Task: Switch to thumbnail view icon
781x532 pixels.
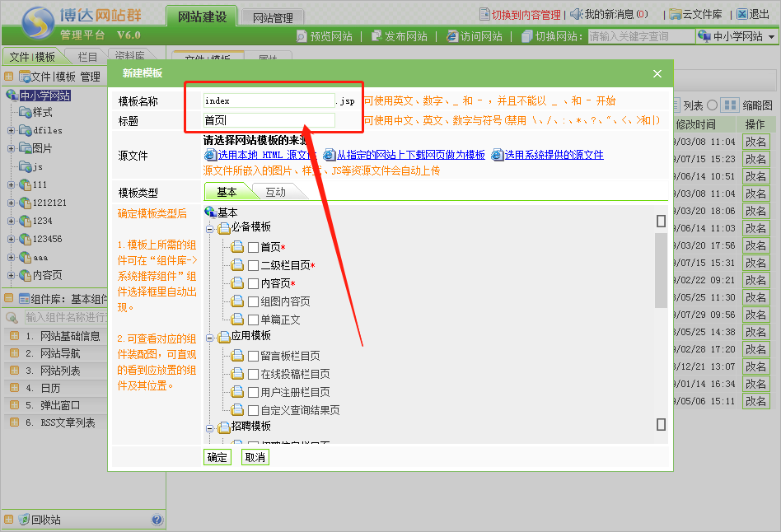Action: point(730,105)
